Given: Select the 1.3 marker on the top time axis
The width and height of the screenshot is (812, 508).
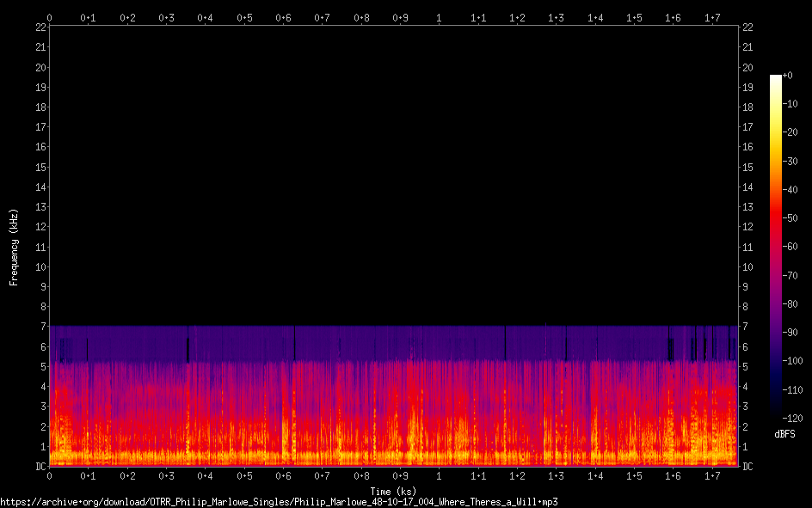Looking at the screenshot, I should (x=557, y=17).
